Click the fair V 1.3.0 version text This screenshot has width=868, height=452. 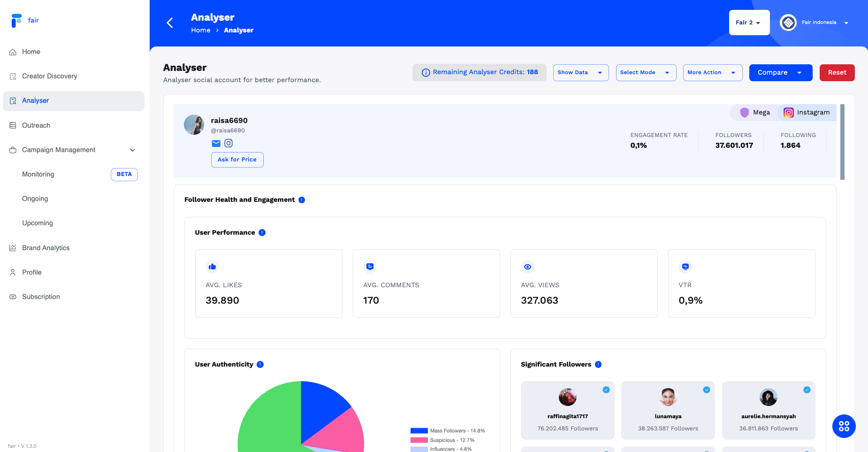[22, 446]
